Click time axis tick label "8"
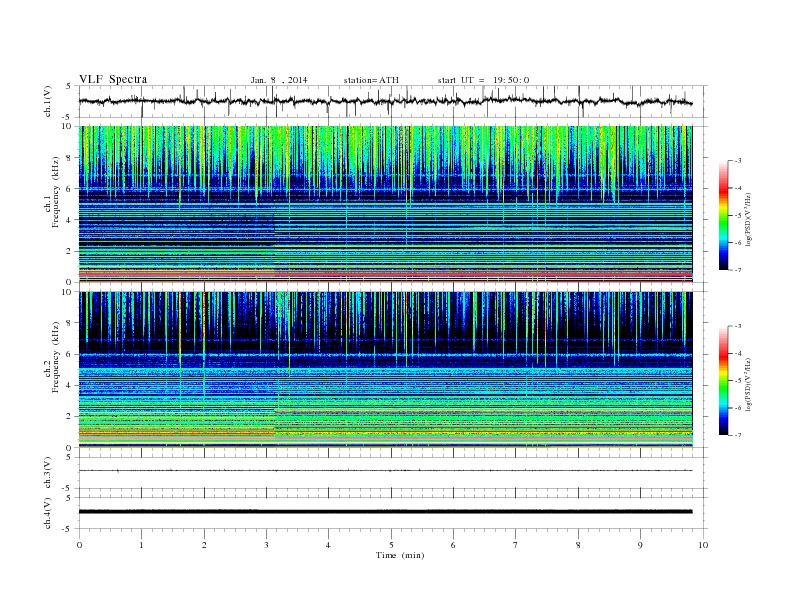 [x=578, y=545]
